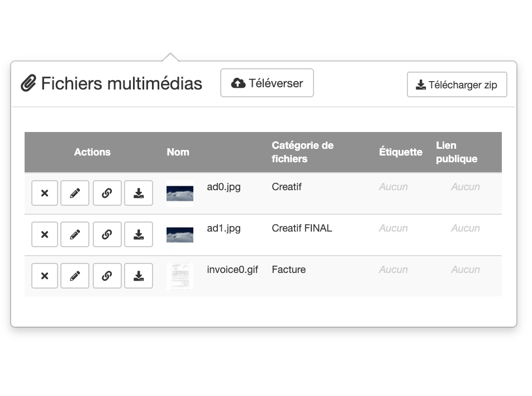Open the ad0.jpg thumbnail preview
The image size is (532, 396).
180,194
